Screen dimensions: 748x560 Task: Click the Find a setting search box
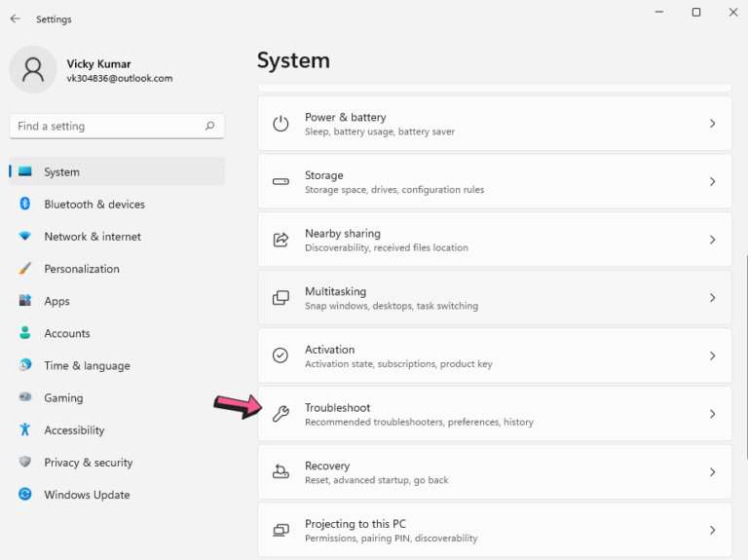click(107, 126)
